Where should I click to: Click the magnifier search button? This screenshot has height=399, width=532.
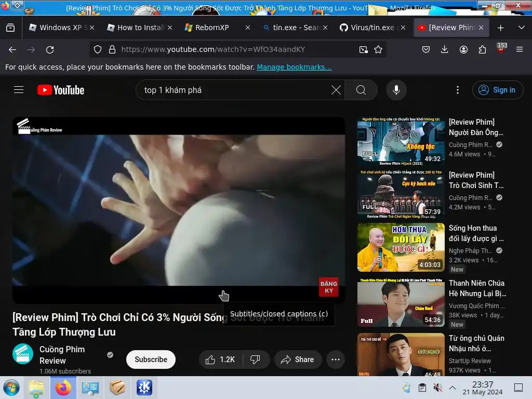[361, 90]
